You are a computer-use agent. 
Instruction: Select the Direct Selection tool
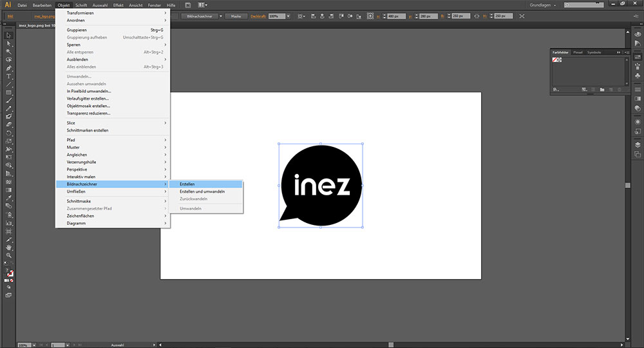click(8, 44)
